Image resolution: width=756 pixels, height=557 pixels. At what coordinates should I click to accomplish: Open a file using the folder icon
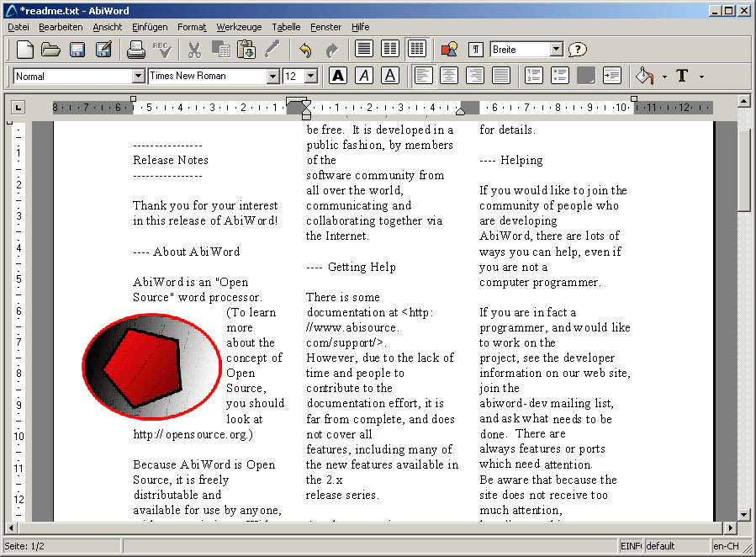coord(50,49)
